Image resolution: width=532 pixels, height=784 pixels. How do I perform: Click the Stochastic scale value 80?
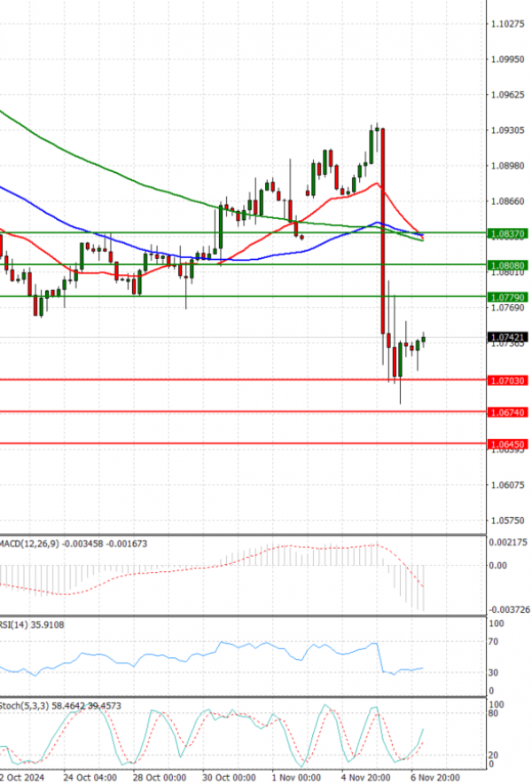point(494,714)
